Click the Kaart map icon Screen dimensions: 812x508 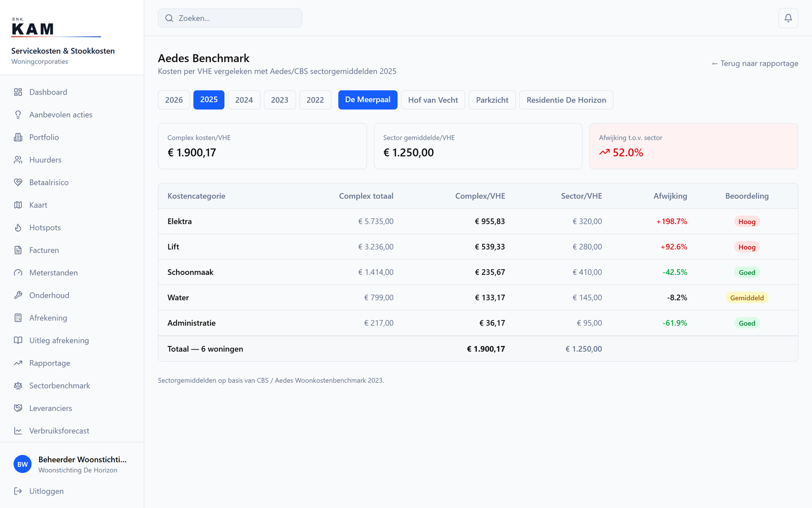18,205
